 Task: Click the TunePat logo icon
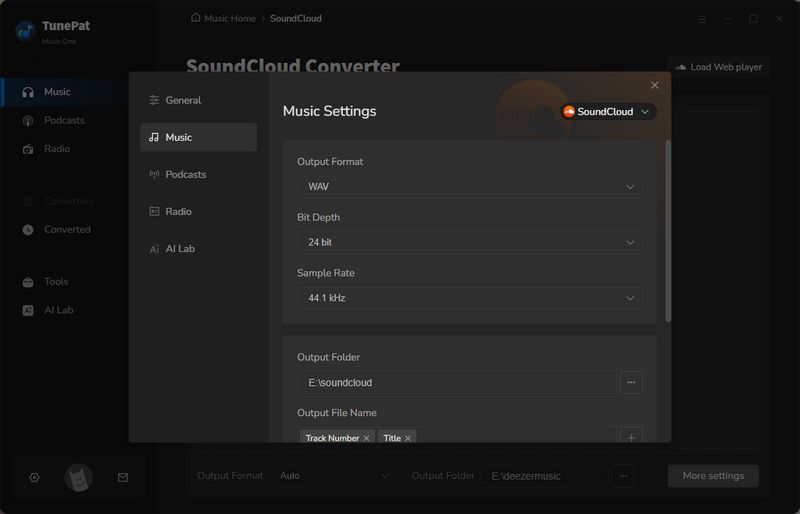25,31
